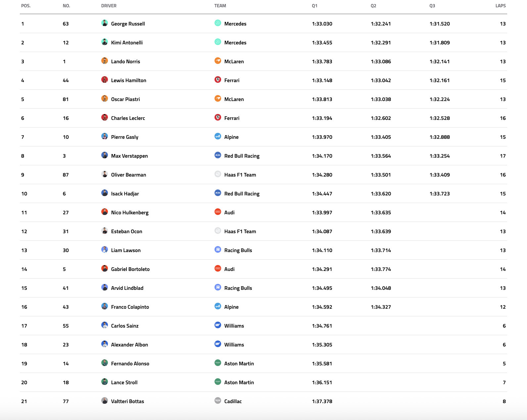Click the LAPS column header

500,6
